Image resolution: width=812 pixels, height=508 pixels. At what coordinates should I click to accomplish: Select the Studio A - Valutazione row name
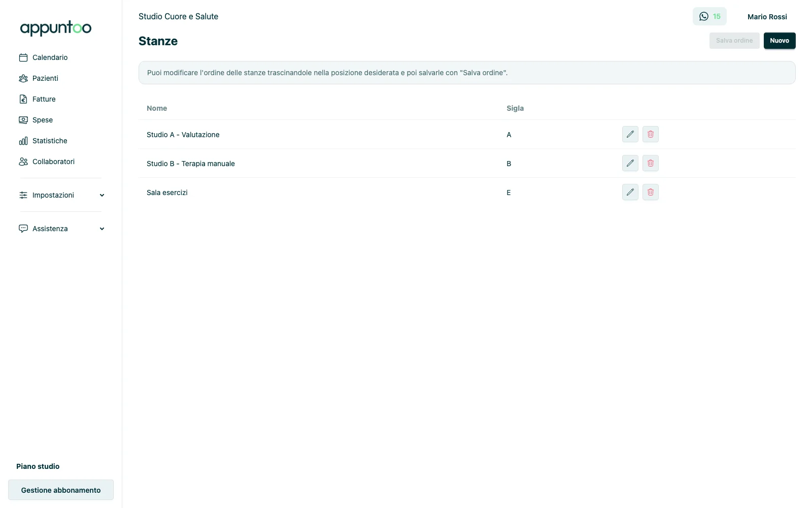(x=183, y=135)
